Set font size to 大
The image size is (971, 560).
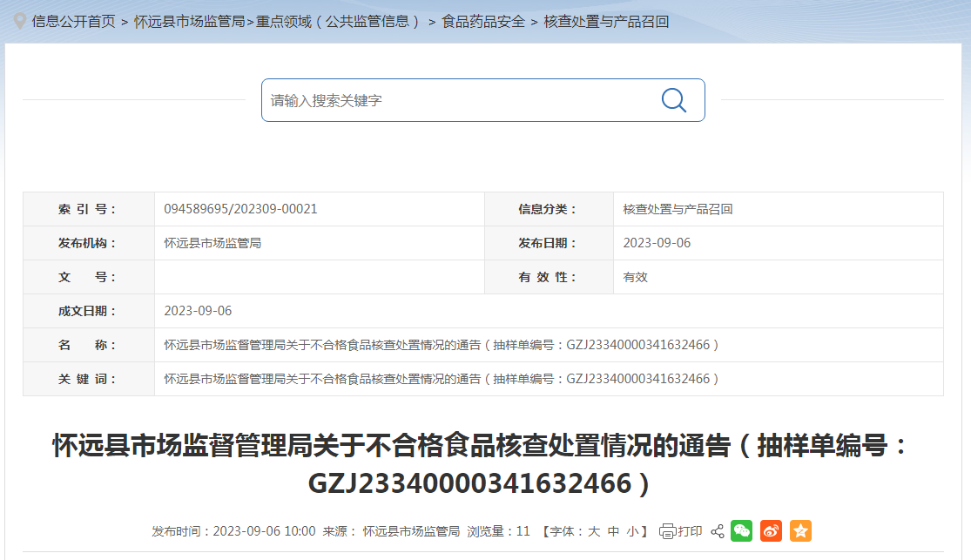[x=594, y=531]
